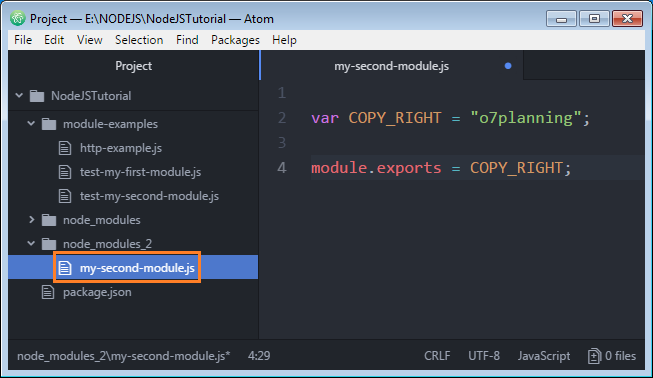This screenshot has height=378, width=653.
Task: Open test-my-second-module.js from tree
Action: [149, 196]
